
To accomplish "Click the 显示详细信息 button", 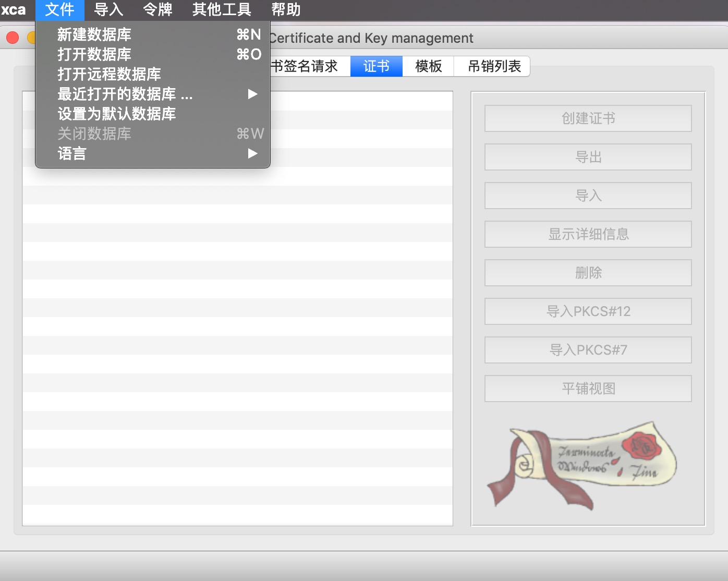I will (x=588, y=234).
